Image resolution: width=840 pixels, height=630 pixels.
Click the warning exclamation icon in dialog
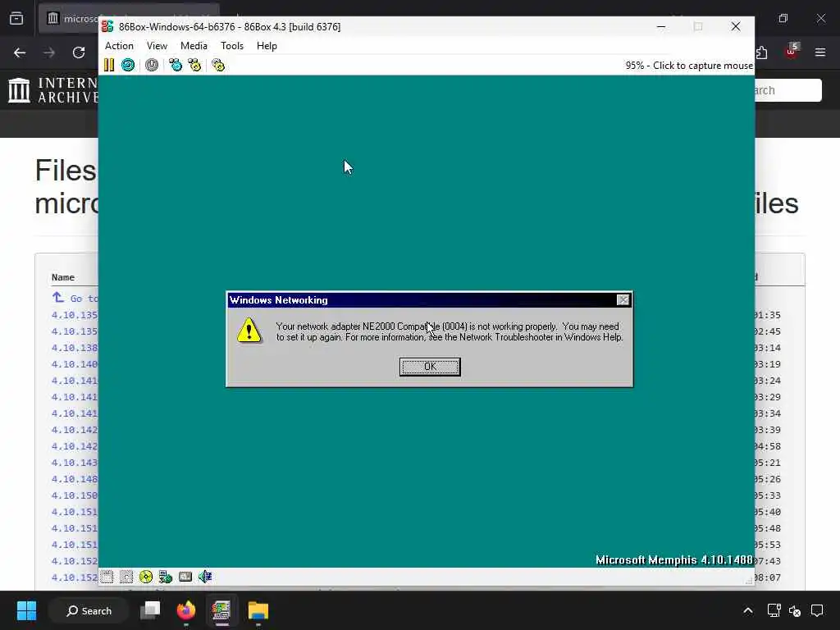(x=249, y=330)
